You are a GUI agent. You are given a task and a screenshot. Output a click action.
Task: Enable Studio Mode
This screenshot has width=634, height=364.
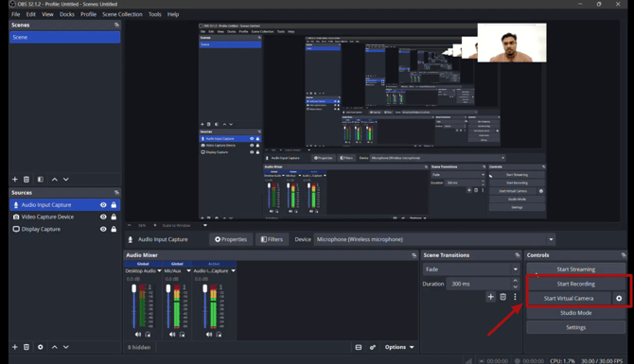[x=575, y=313]
